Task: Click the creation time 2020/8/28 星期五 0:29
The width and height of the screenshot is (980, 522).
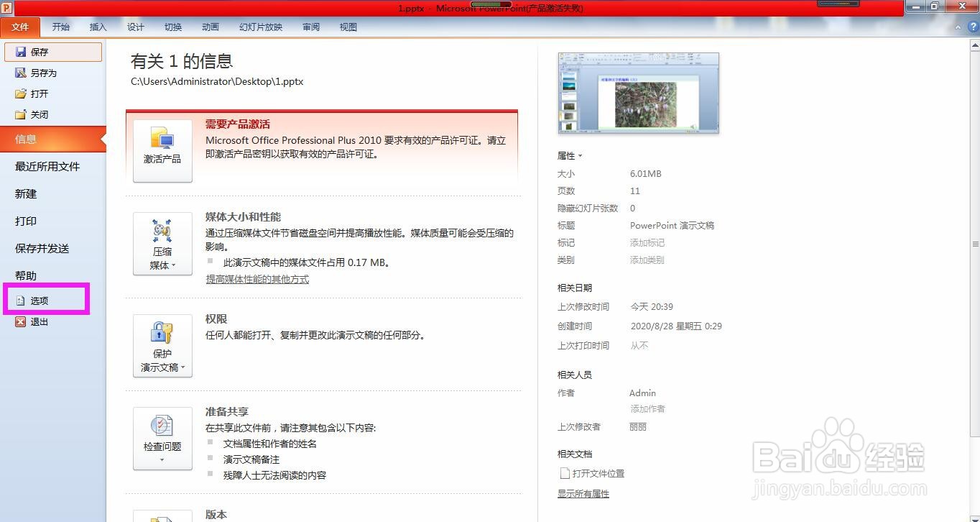Action: pyautogui.click(x=676, y=326)
